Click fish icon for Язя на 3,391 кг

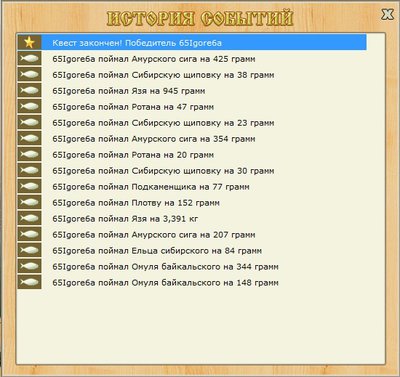click(29, 219)
